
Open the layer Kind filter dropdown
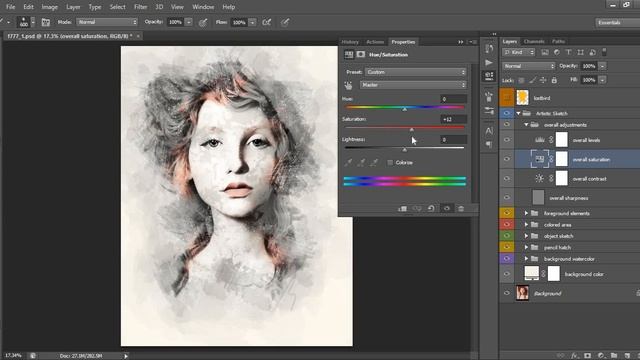(x=519, y=52)
